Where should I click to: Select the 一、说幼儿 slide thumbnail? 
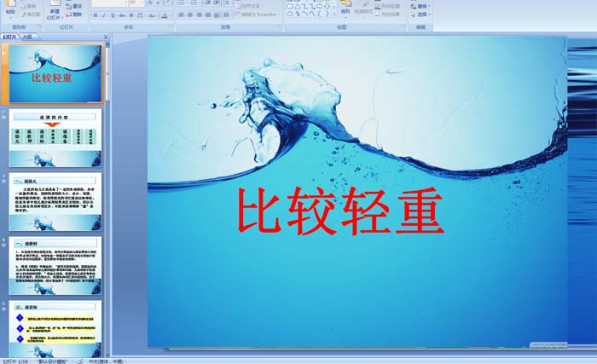(x=55, y=202)
